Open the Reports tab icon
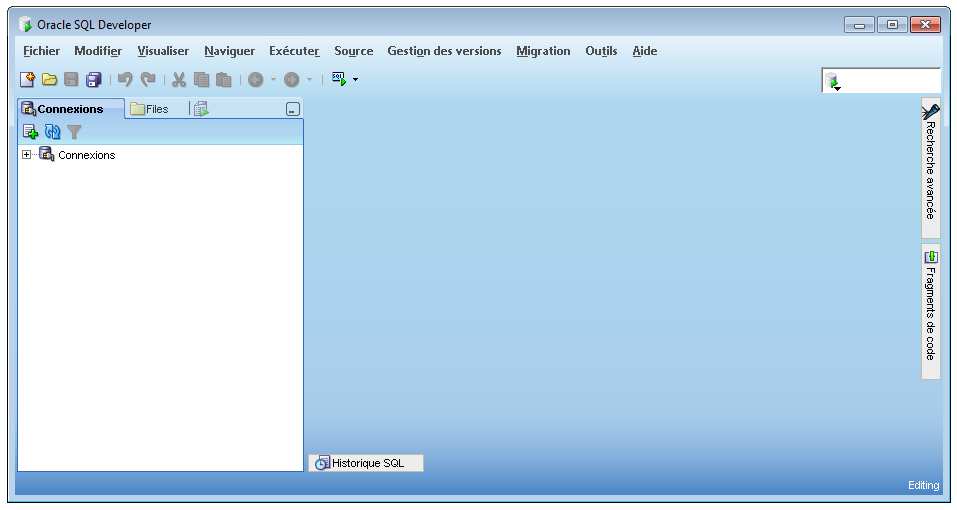The image size is (957, 510). 201,109
